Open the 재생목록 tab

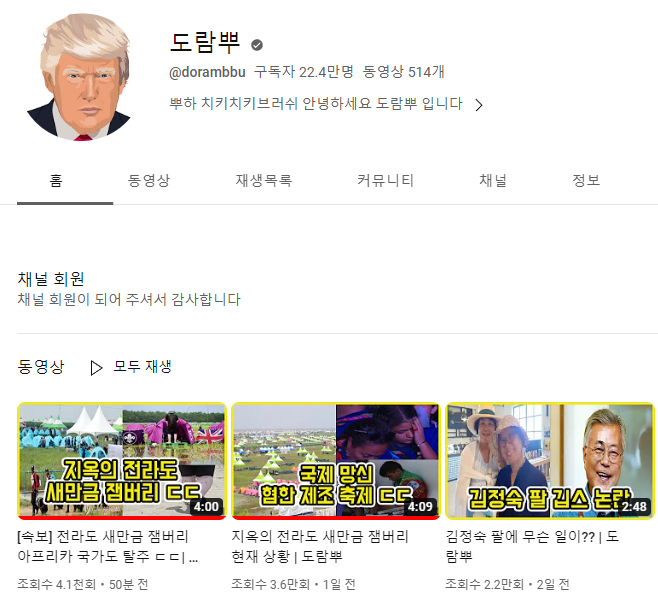coord(264,180)
